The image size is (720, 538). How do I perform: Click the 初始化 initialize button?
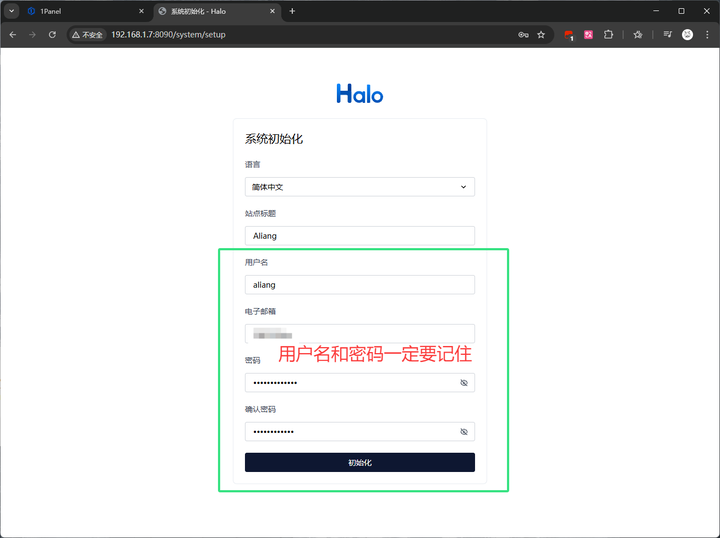tap(360, 462)
